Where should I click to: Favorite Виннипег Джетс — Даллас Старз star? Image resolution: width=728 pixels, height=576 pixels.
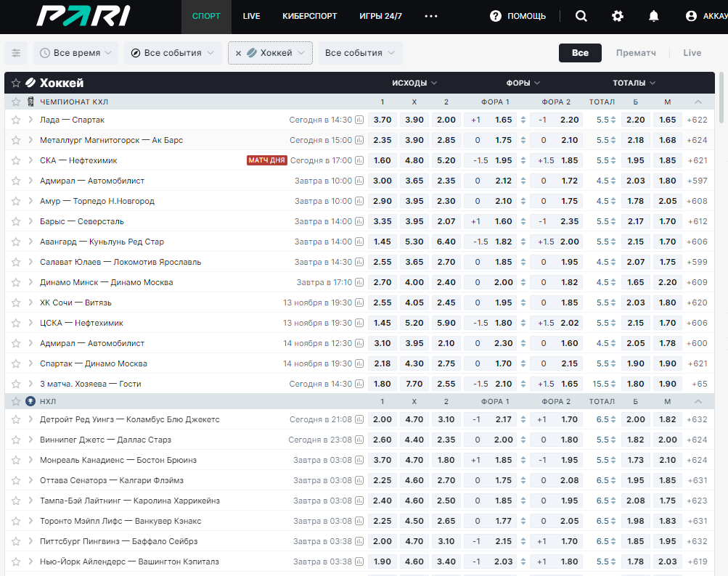pos(16,440)
